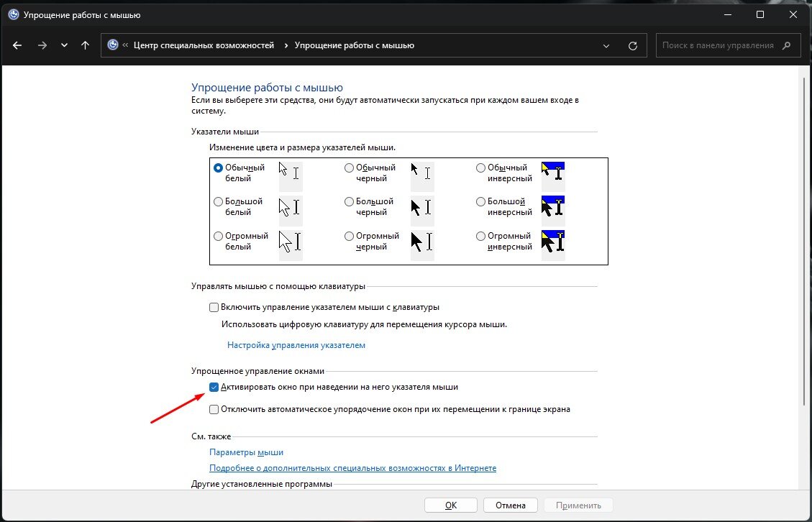
Task: Select the Огромный черный pointer option
Action: (x=349, y=236)
